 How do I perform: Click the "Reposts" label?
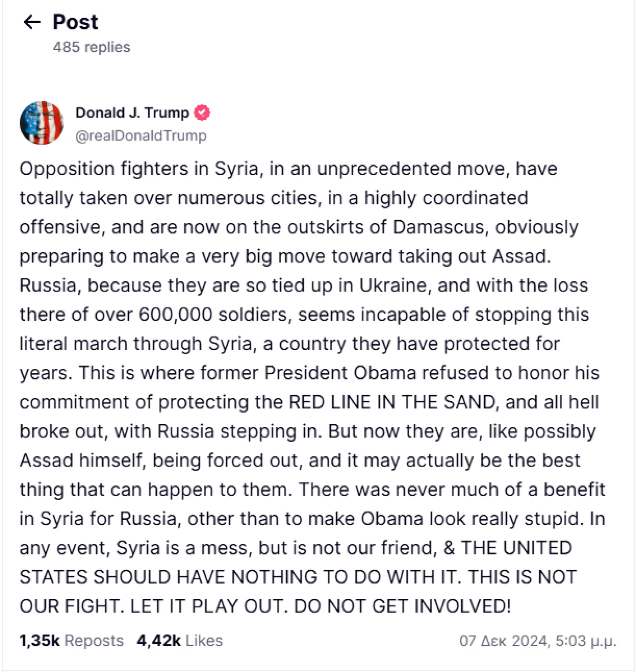(94, 640)
